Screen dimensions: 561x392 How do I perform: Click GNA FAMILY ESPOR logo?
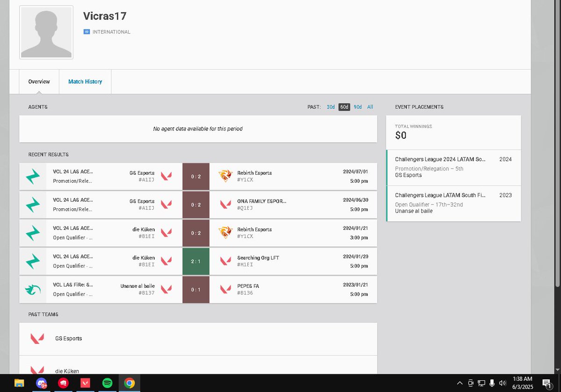click(x=226, y=205)
